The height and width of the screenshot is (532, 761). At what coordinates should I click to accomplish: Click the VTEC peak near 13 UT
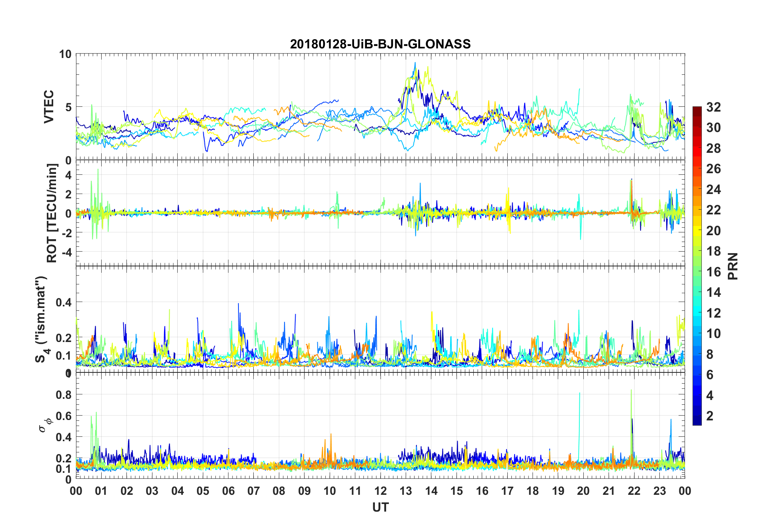click(x=415, y=63)
